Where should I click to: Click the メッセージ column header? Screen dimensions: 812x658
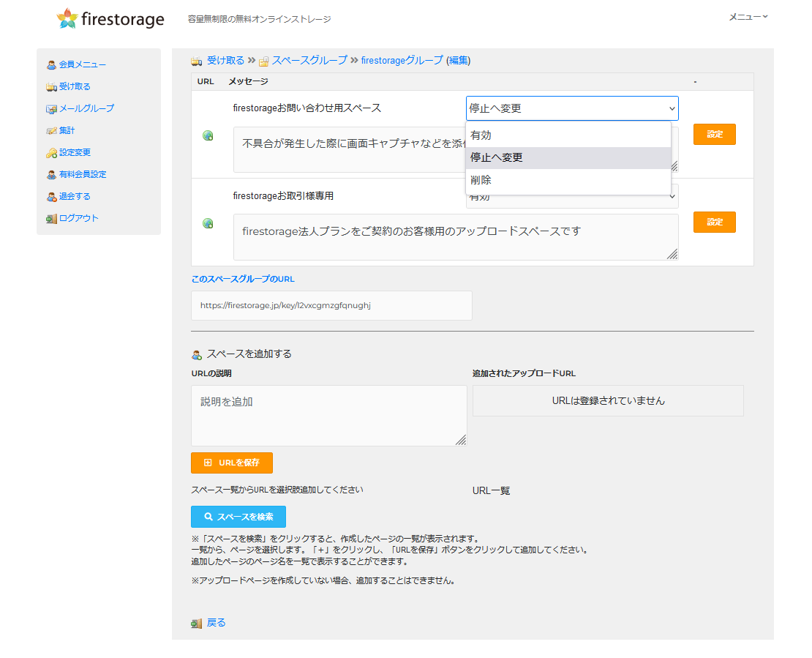249,81
